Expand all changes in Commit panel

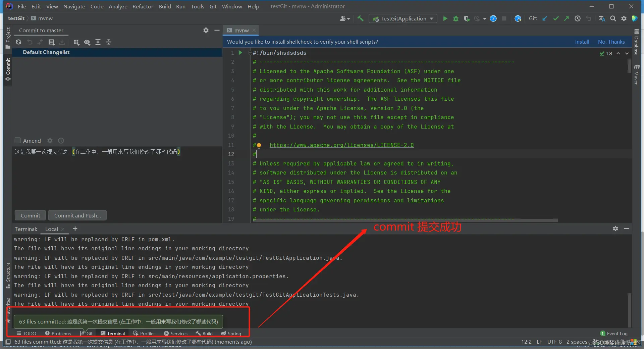tap(98, 42)
